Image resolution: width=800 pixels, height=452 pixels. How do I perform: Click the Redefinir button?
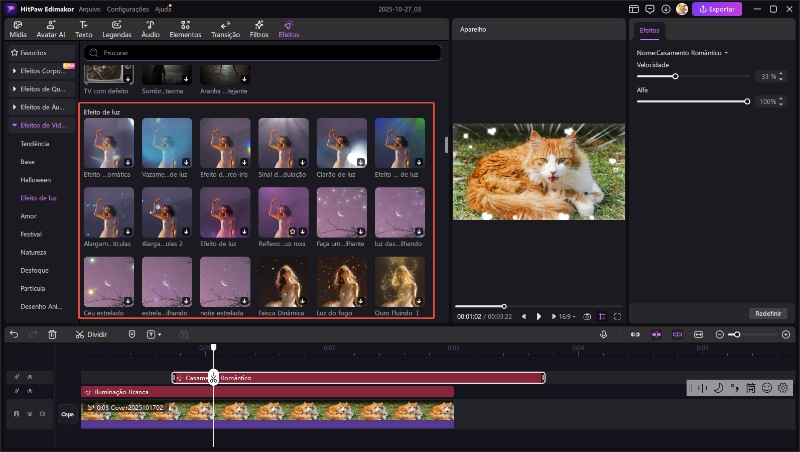[x=769, y=313]
